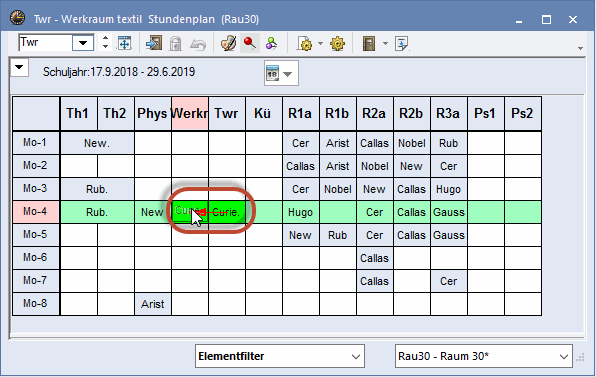Click the undo arrow icon
The image size is (596, 377).
(x=198, y=44)
